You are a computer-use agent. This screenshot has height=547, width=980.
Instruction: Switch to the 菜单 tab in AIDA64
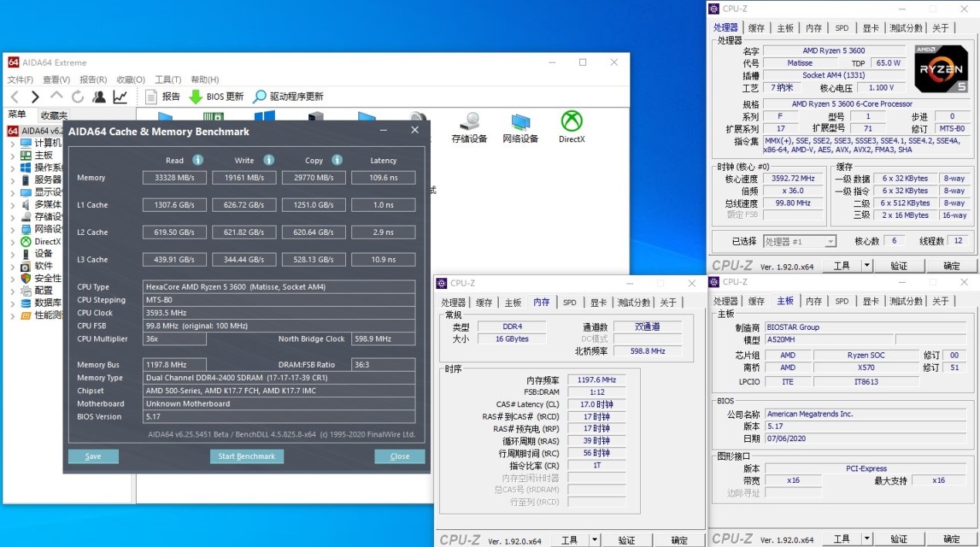coord(17,115)
